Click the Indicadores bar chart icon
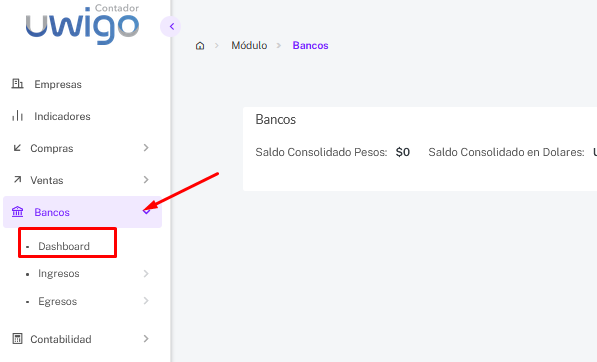 (x=18, y=116)
